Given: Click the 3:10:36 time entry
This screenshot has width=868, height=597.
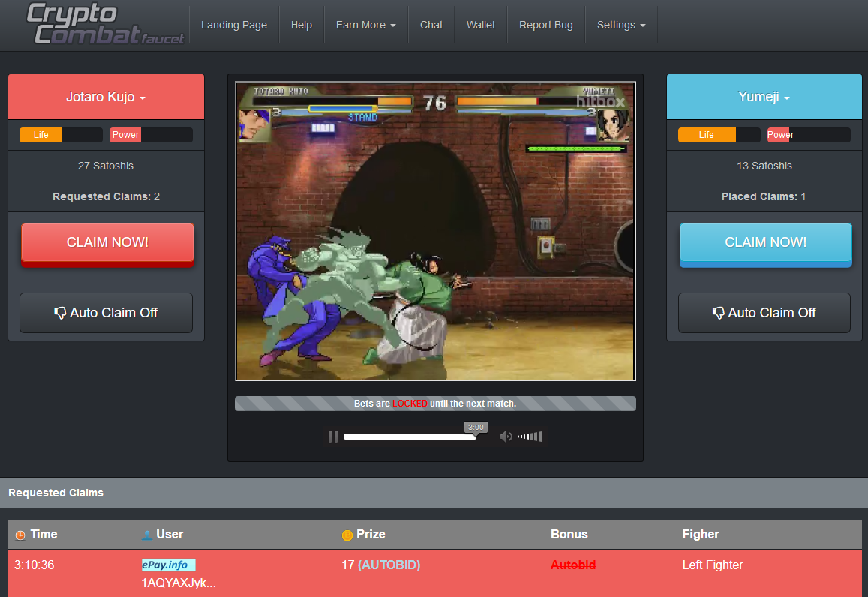Looking at the screenshot, I should [35, 565].
